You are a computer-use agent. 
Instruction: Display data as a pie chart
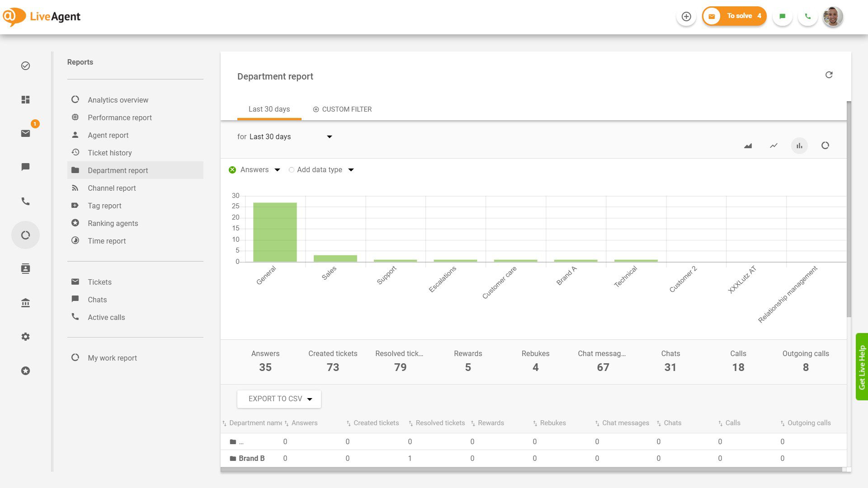click(x=826, y=145)
